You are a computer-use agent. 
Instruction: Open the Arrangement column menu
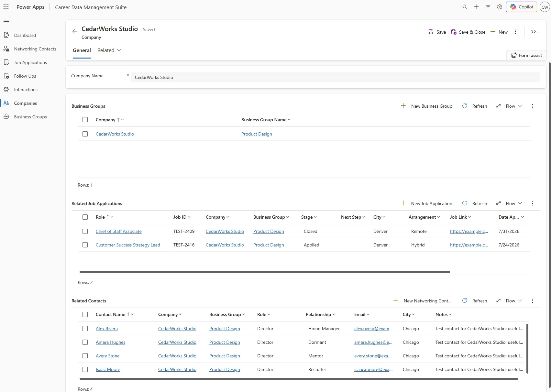coord(424,217)
